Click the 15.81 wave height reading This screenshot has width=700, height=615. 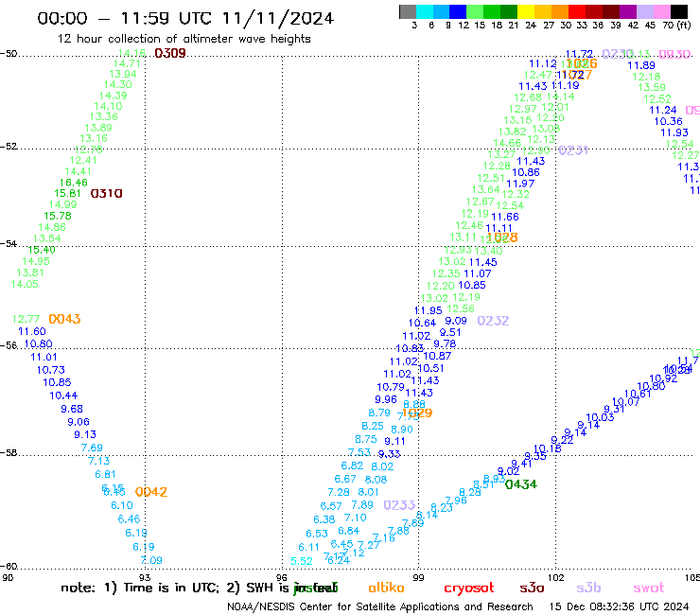[x=67, y=193]
